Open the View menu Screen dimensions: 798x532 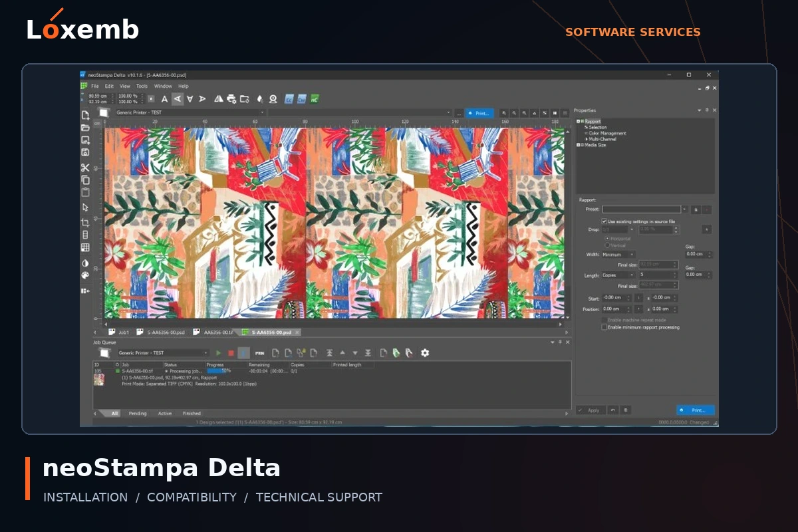pyautogui.click(x=125, y=86)
